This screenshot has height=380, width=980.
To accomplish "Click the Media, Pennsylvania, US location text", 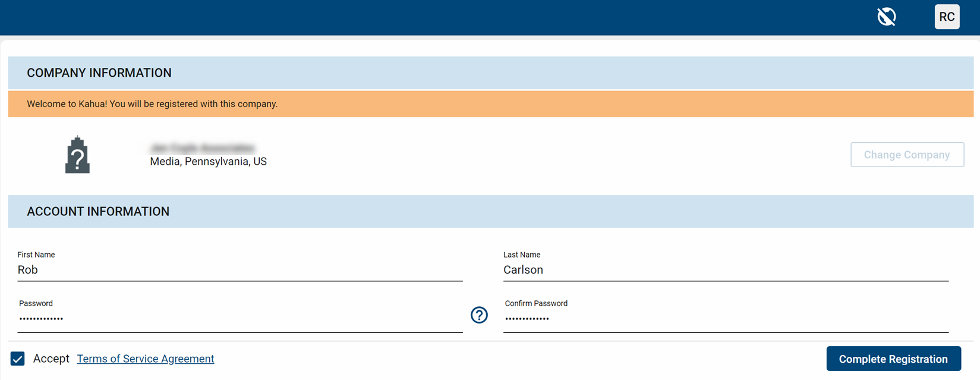I will [208, 162].
